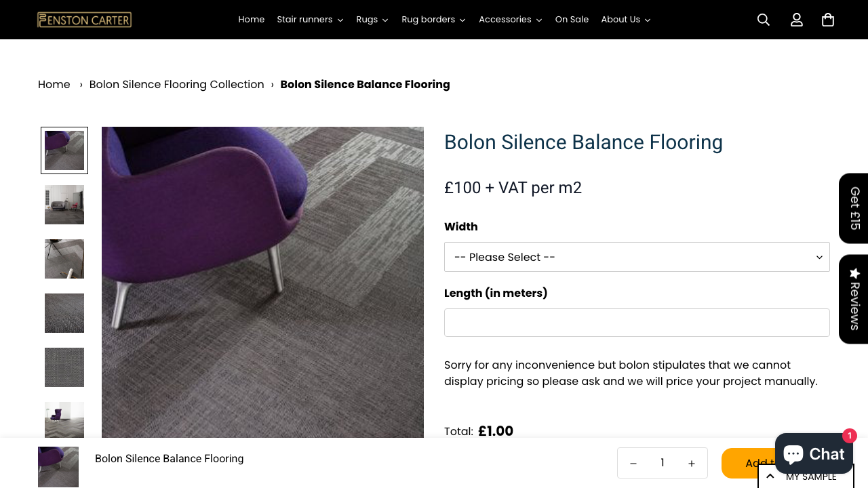Select the purple chair product thumbnail
The width and height of the screenshot is (868, 488).
pos(64,150)
